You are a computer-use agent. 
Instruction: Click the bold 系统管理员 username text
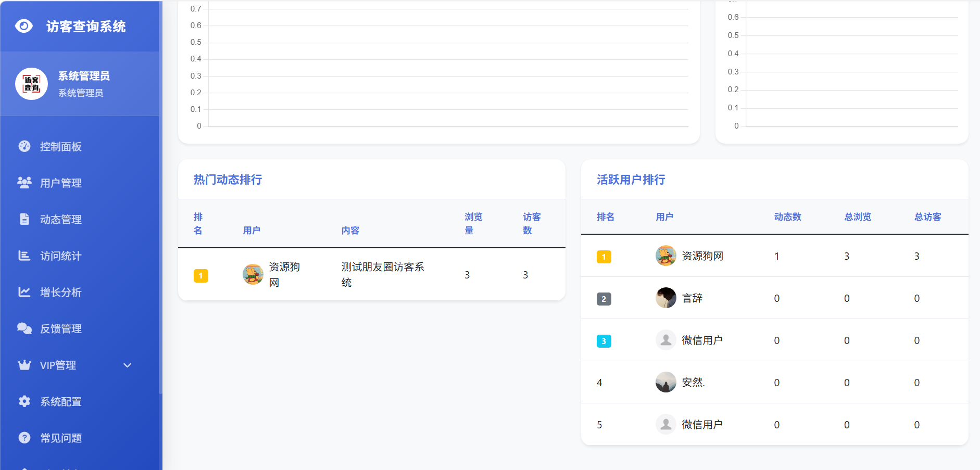84,76
